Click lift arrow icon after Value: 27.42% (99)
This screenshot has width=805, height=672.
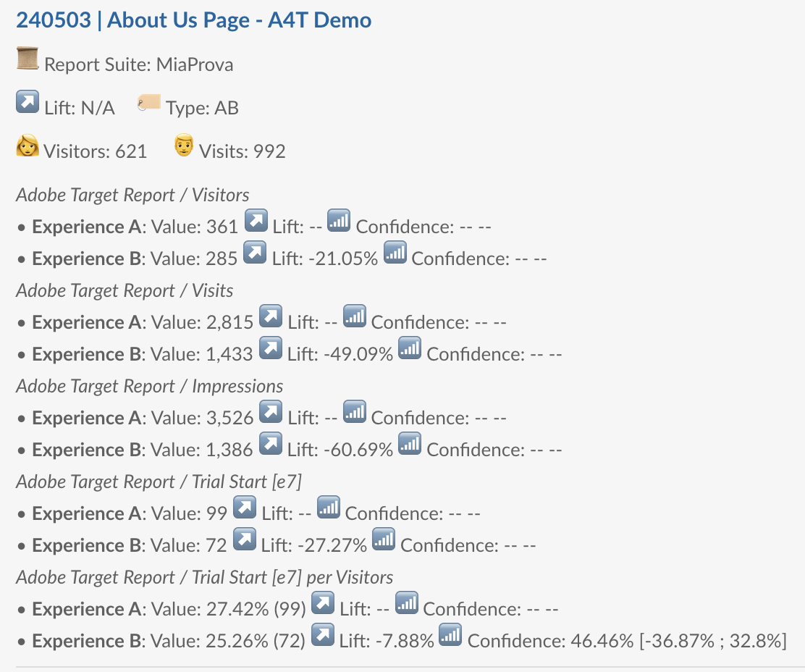(323, 602)
